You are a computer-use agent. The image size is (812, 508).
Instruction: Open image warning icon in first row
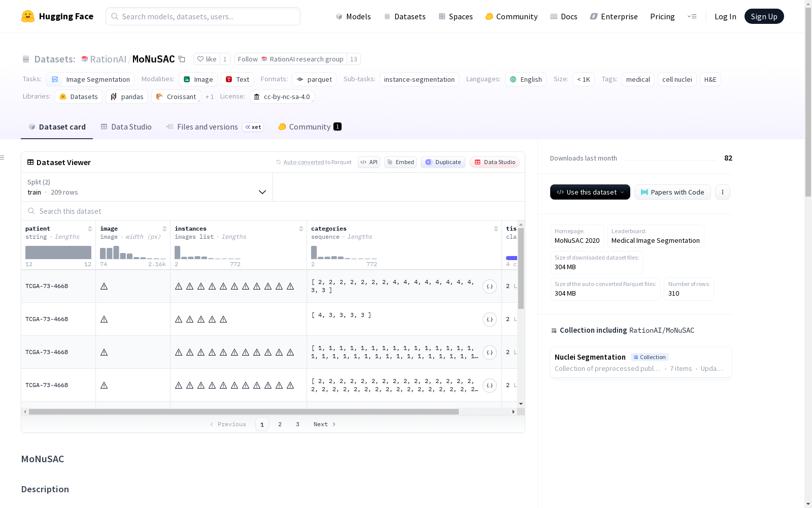click(x=104, y=286)
